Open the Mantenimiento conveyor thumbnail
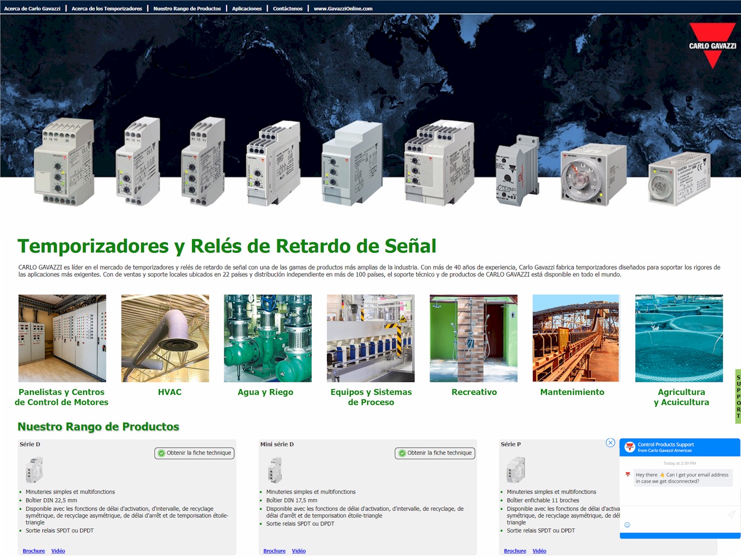The height and width of the screenshot is (560, 741). (576, 338)
